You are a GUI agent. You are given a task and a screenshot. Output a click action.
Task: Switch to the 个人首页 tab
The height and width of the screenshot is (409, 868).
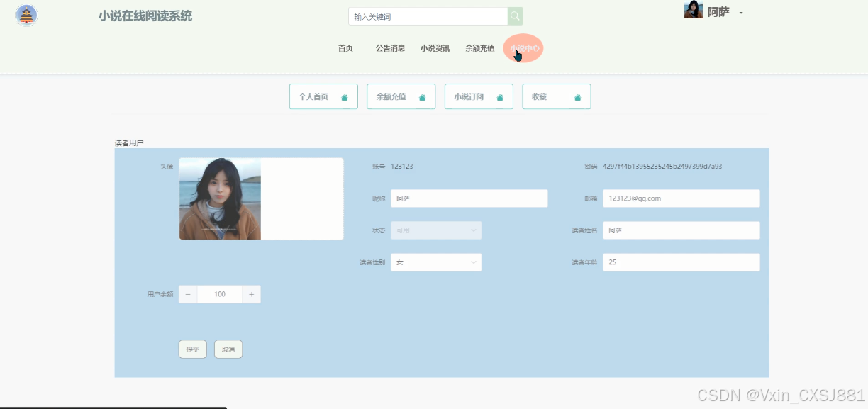point(323,96)
